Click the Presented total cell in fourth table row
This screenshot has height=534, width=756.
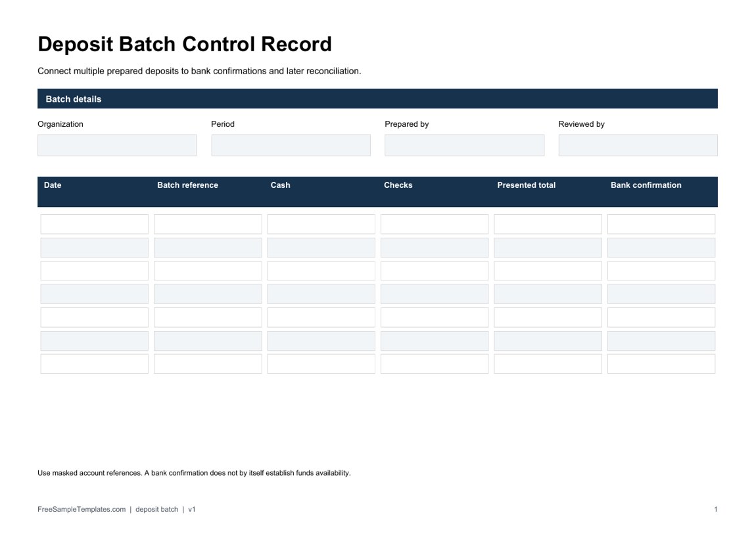[x=548, y=294]
